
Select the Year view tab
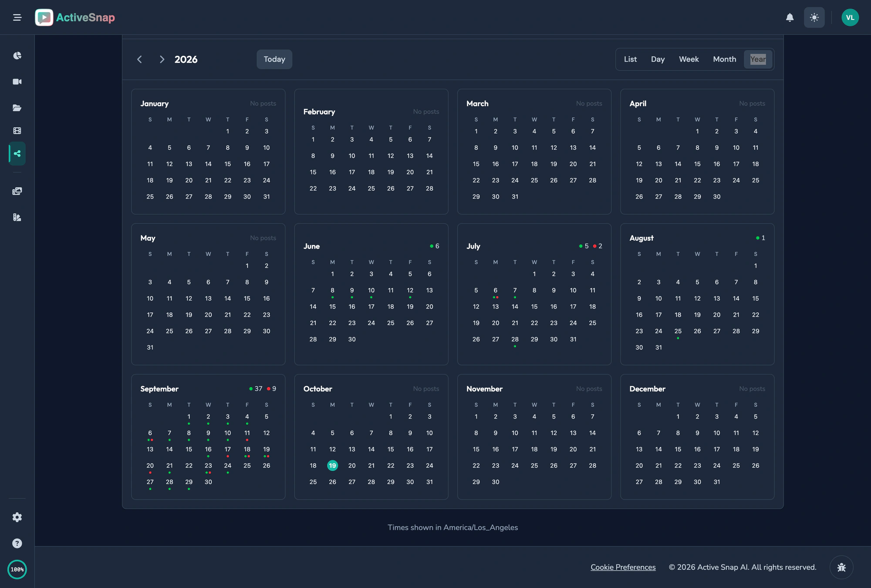coord(758,59)
